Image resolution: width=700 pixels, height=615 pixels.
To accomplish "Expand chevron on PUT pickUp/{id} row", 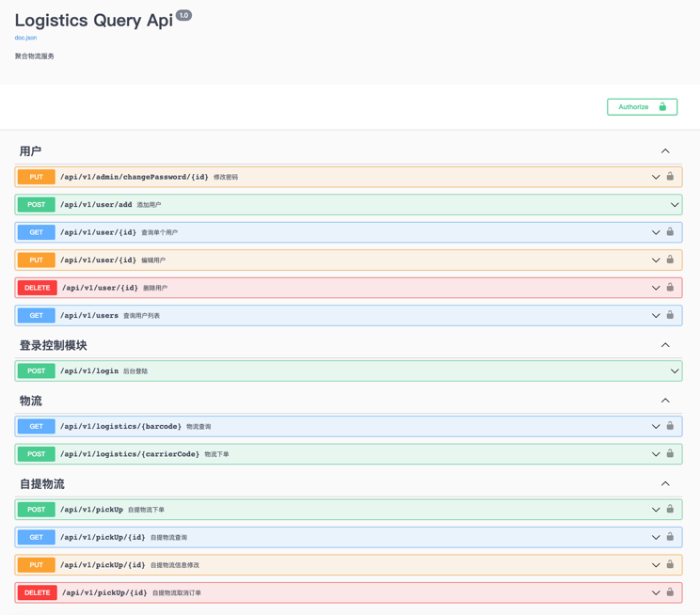I will click(x=656, y=565).
